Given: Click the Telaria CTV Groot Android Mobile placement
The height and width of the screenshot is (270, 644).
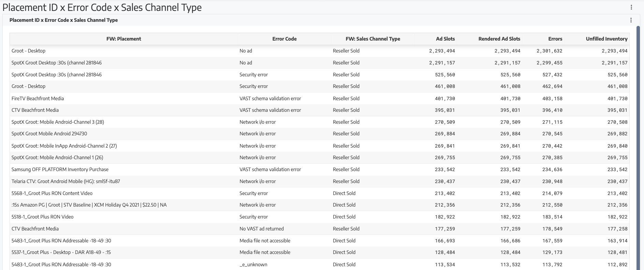Looking at the screenshot, I should click(x=66, y=181).
